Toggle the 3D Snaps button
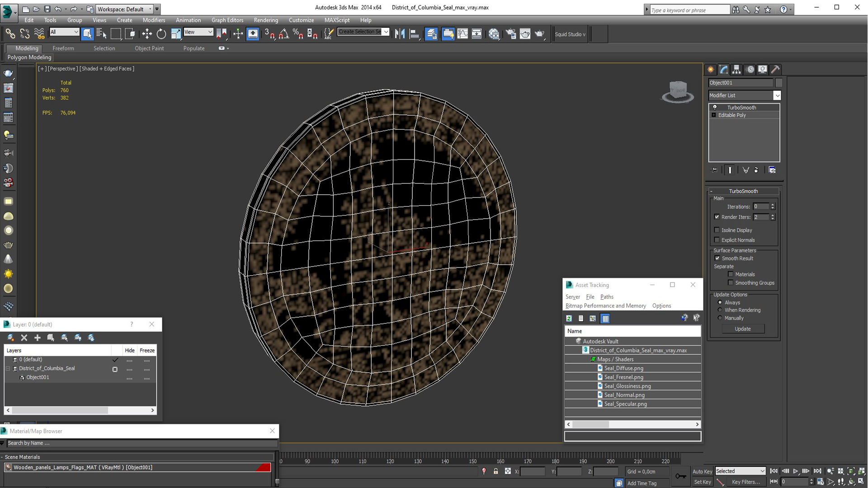The image size is (868, 488). click(x=269, y=33)
